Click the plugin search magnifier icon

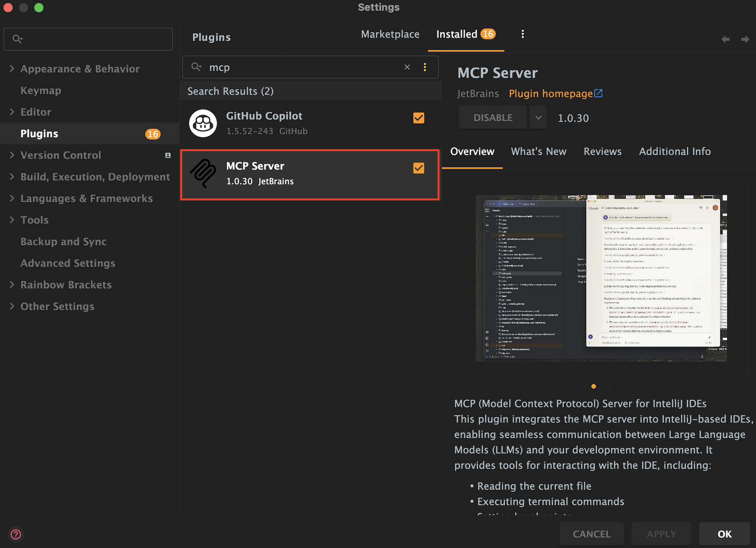(x=197, y=67)
